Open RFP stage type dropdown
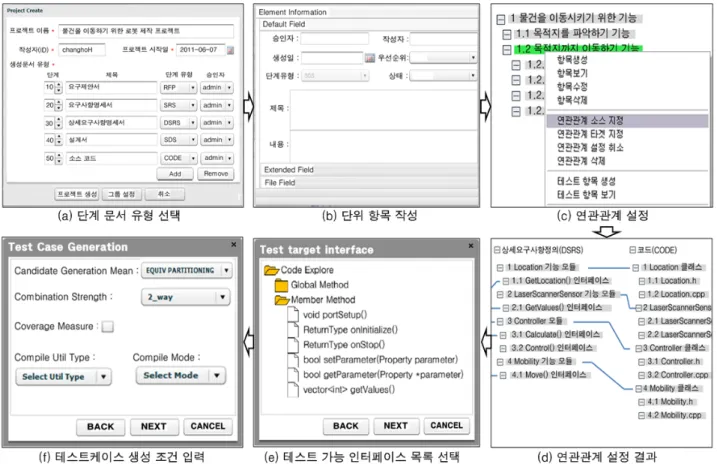Viewport: 717px width, 464px height. (x=178, y=87)
